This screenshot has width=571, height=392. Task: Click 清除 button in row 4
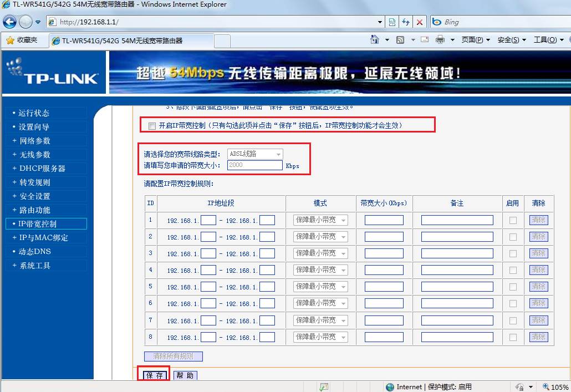pos(539,270)
